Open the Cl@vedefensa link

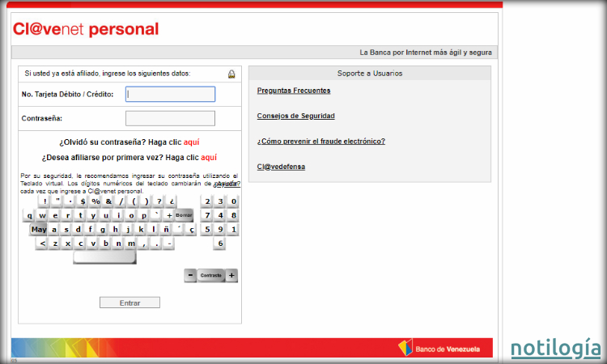(x=281, y=167)
